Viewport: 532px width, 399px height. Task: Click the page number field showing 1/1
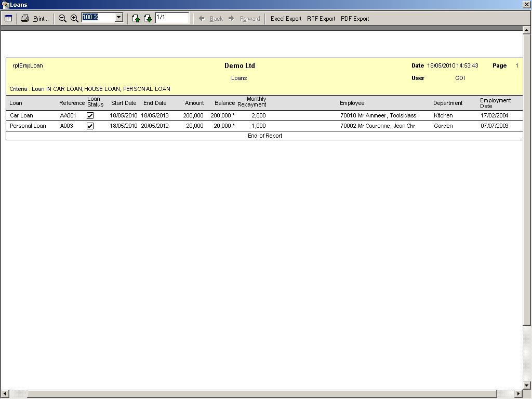(x=171, y=18)
